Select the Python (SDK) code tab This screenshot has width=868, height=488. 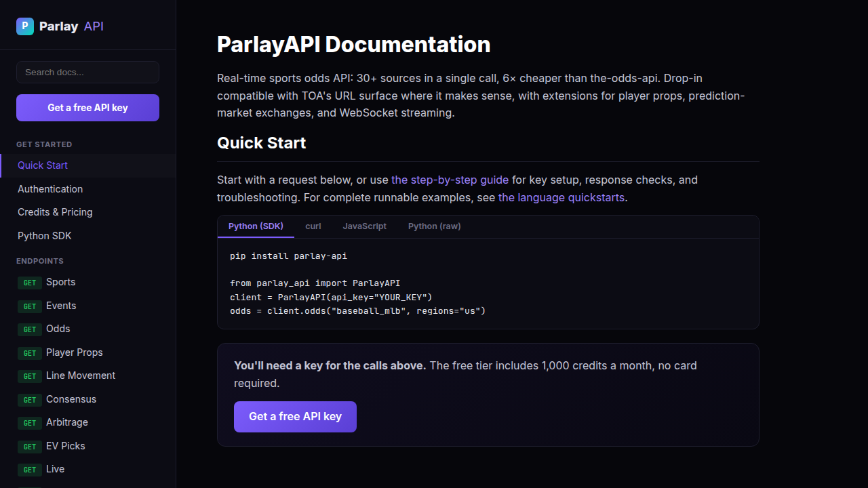click(x=256, y=226)
